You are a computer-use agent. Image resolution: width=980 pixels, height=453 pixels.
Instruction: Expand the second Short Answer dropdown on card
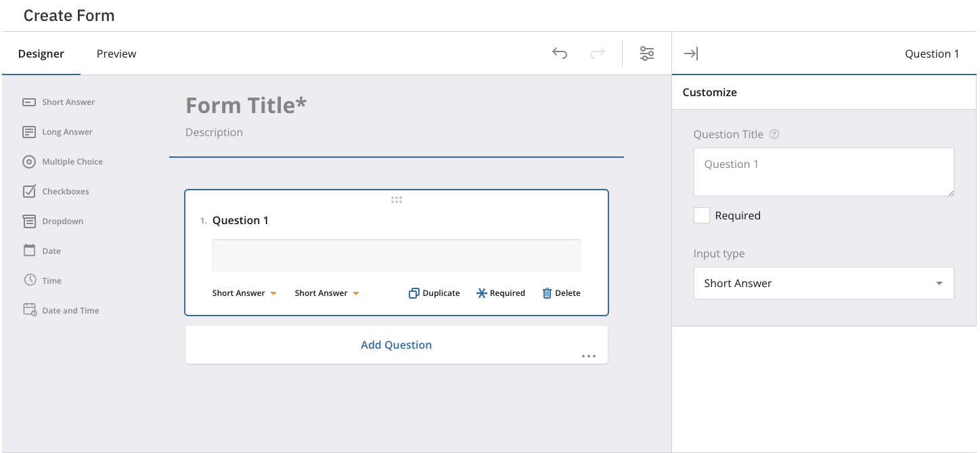coord(327,293)
